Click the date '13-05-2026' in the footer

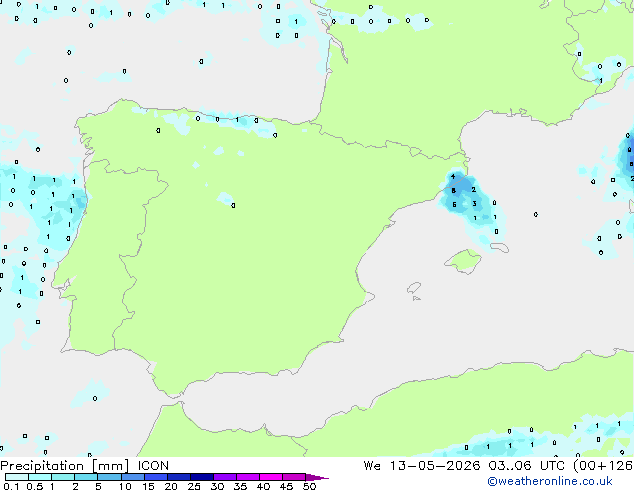[x=435, y=466]
